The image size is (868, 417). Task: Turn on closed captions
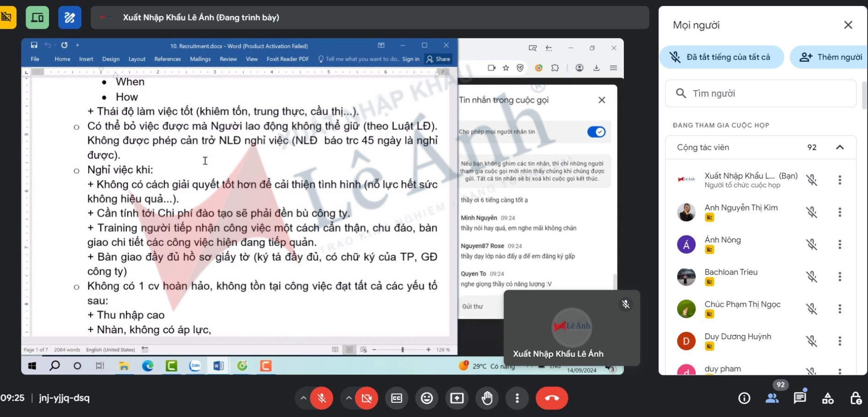pos(397,398)
